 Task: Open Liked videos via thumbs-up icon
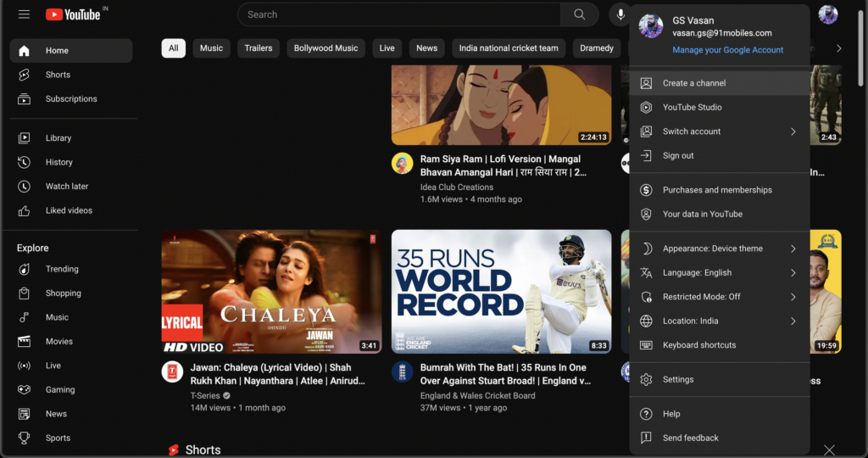(24, 210)
